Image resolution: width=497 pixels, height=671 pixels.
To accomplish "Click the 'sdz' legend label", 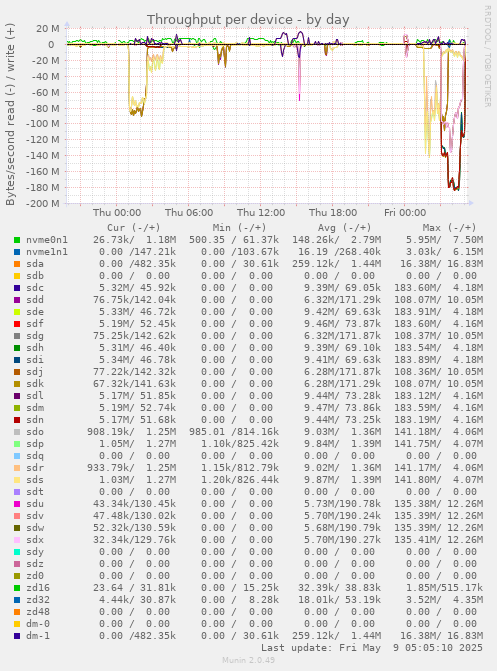I will pos(35,564).
